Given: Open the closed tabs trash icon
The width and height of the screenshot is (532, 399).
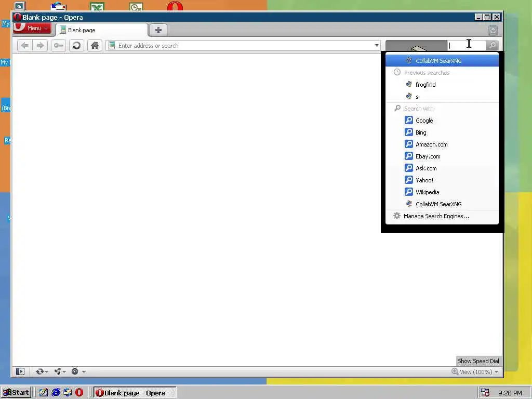Looking at the screenshot, I should click(x=493, y=31).
